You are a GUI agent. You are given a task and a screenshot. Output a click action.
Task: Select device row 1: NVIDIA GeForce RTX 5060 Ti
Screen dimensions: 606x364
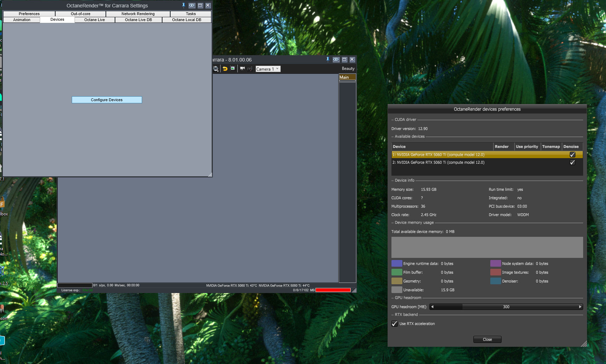(x=487, y=155)
